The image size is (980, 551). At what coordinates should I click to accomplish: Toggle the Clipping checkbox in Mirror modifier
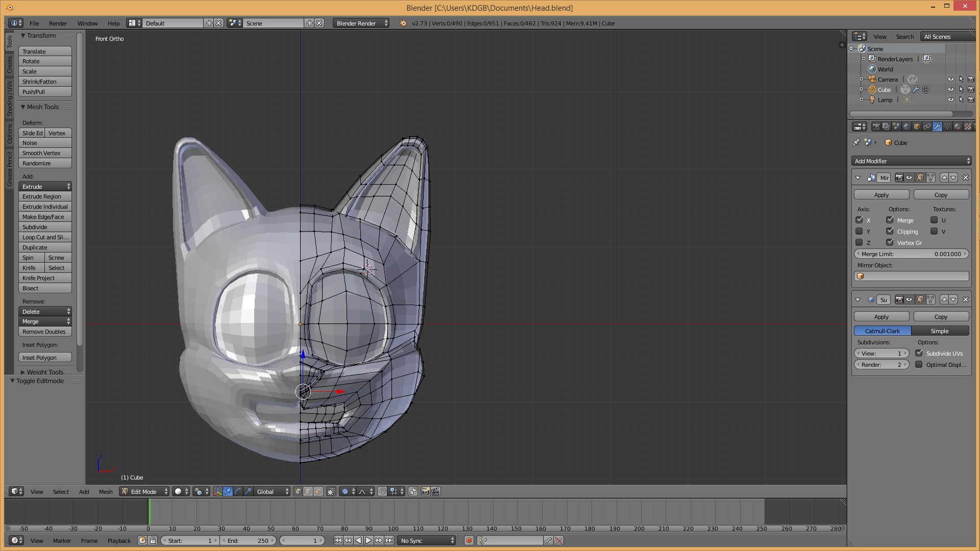(890, 231)
